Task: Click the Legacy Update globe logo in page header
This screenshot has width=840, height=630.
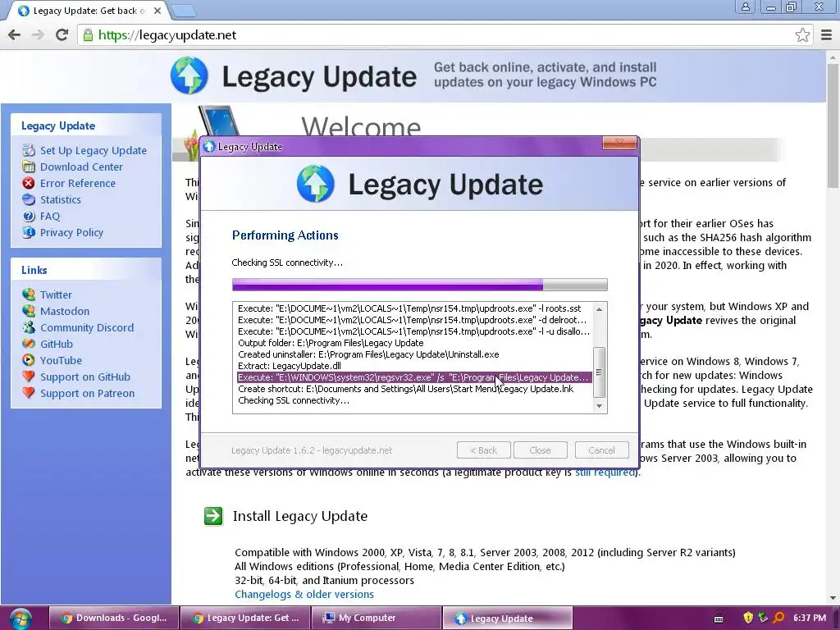Action: [189, 75]
